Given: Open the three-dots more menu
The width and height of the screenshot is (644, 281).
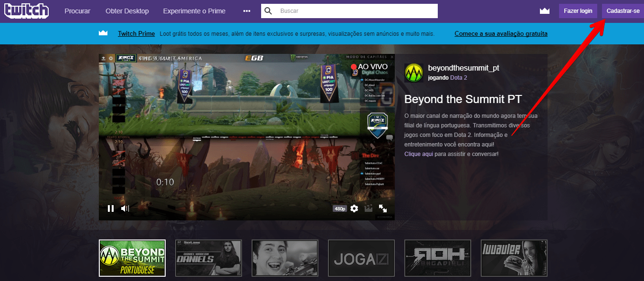Looking at the screenshot, I should [247, 11].
